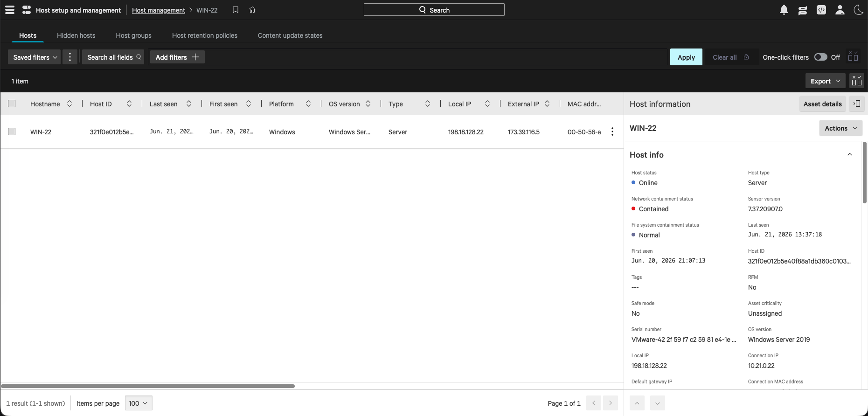The image size is (868, 416).
Task: Go to home via house icon
Action: click(x=252, y=10)
